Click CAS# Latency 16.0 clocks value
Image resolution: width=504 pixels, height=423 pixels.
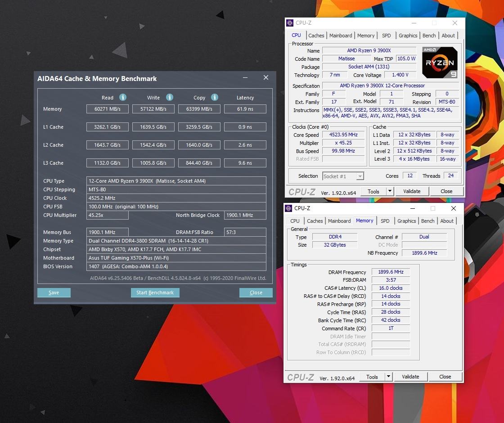(391, 288)
